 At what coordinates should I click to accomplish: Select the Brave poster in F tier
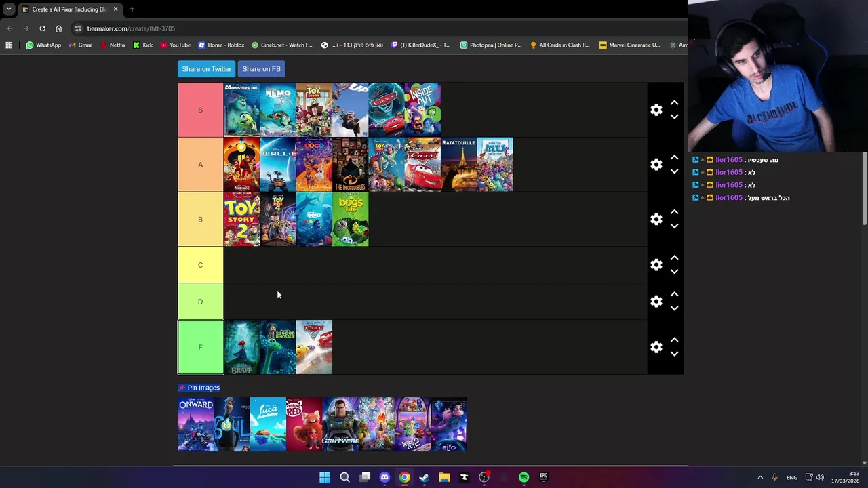click(241, 347)
